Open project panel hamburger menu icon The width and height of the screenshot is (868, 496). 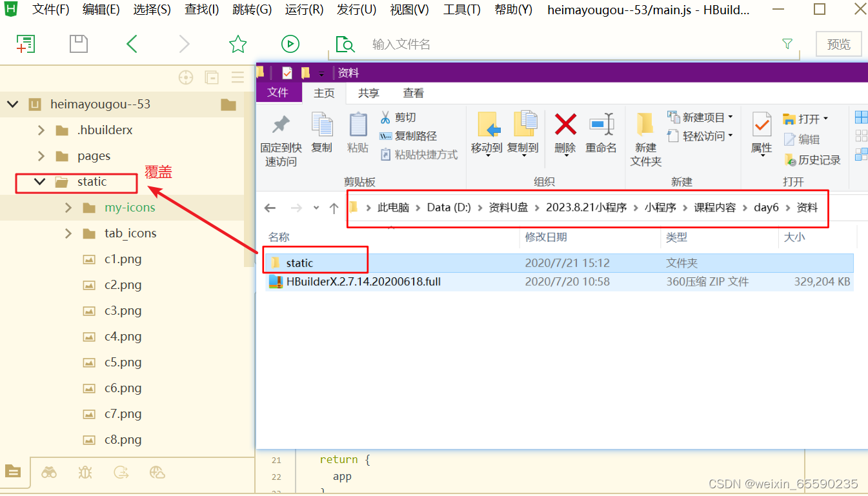click(237, 77)
